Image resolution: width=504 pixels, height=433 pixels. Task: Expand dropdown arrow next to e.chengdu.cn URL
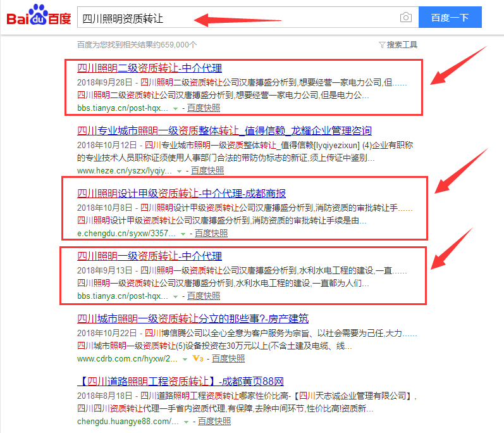pyautogui.click(x=183, y=234)
